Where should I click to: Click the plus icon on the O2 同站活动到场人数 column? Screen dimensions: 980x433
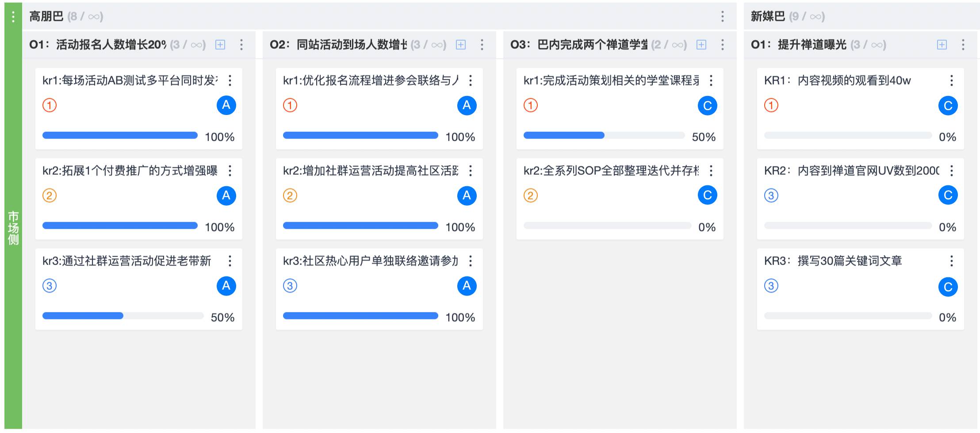click(x=461, y=45)
